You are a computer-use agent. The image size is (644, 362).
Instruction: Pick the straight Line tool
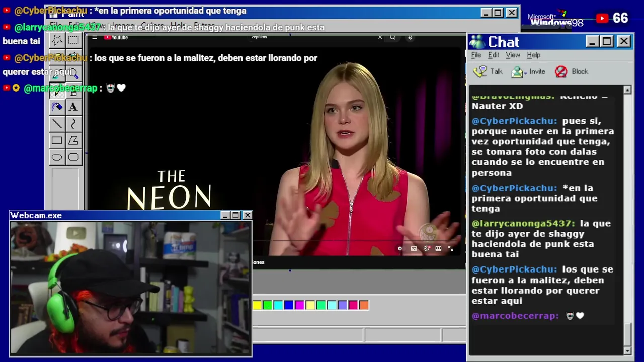[57, 124]
